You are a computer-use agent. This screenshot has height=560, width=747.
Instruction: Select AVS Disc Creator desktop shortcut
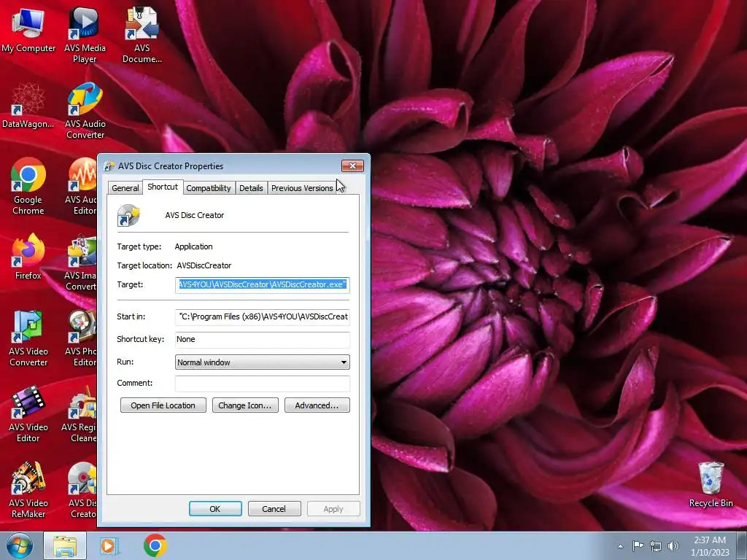point(82,489)
